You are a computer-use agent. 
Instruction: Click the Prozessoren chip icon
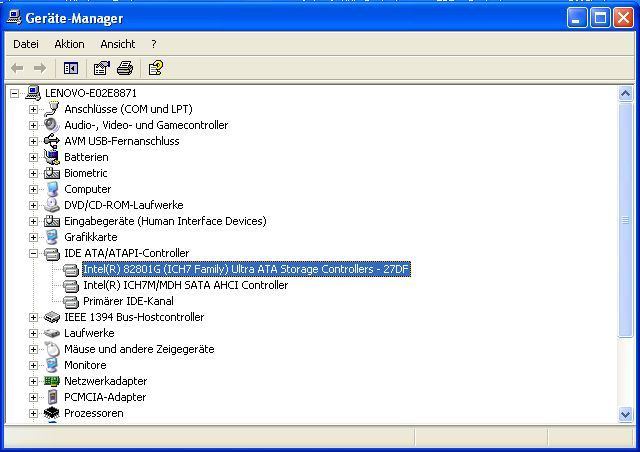click(52, 413)
